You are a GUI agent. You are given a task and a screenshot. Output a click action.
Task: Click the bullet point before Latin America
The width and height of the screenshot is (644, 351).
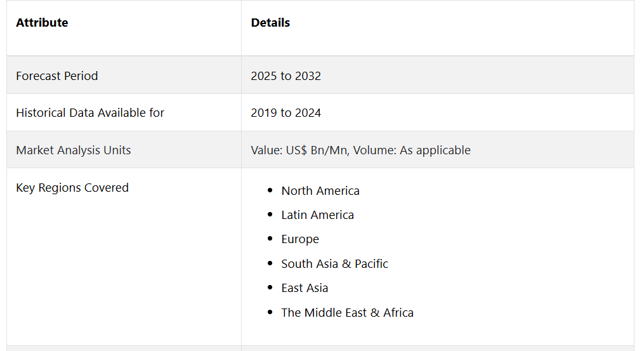pos(270,215)
